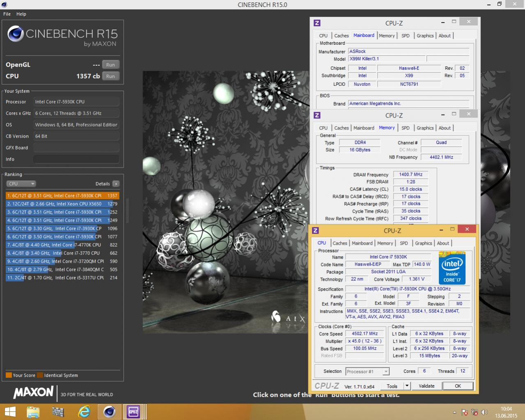Switch to the About tab in the front CPU-Z window
Image resolution: width=525 pixels, height=420 pixels.
coord(443,243)
